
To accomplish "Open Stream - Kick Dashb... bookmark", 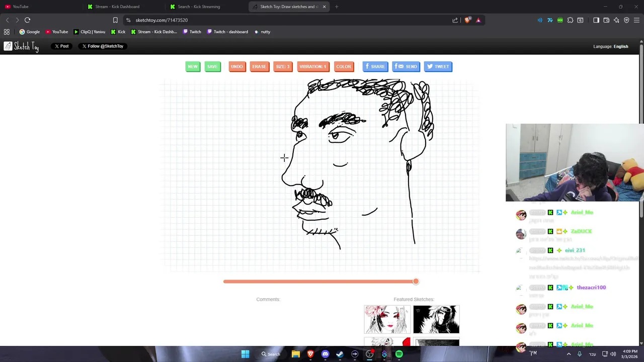I will (154, 32).
